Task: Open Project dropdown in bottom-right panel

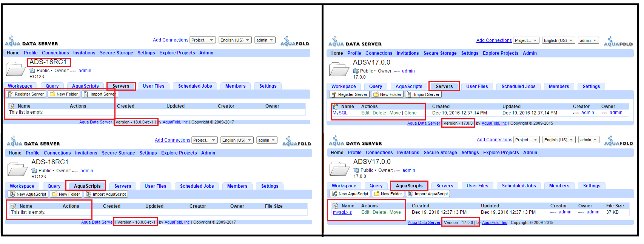Action: tap(527, 140)
